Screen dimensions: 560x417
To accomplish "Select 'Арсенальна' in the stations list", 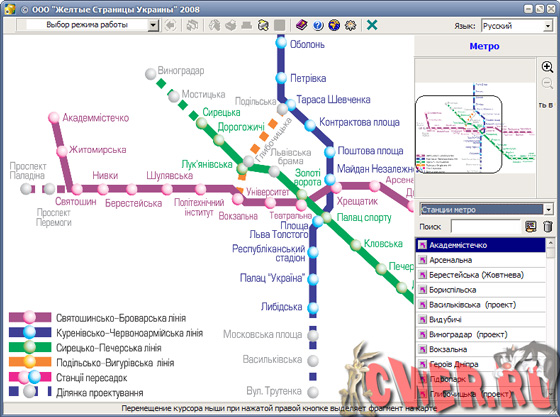I will coord(481,260).
